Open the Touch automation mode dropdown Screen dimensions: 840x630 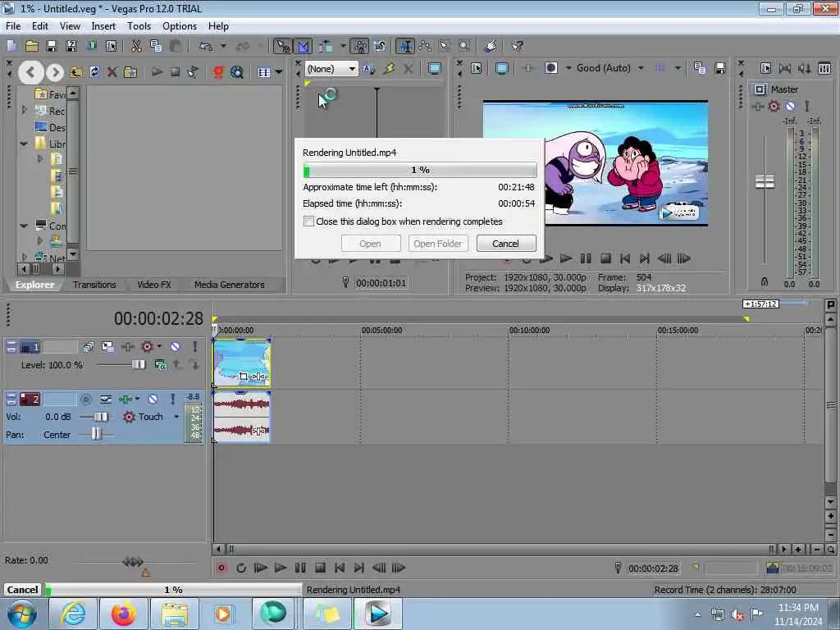(x=176, y=417)
